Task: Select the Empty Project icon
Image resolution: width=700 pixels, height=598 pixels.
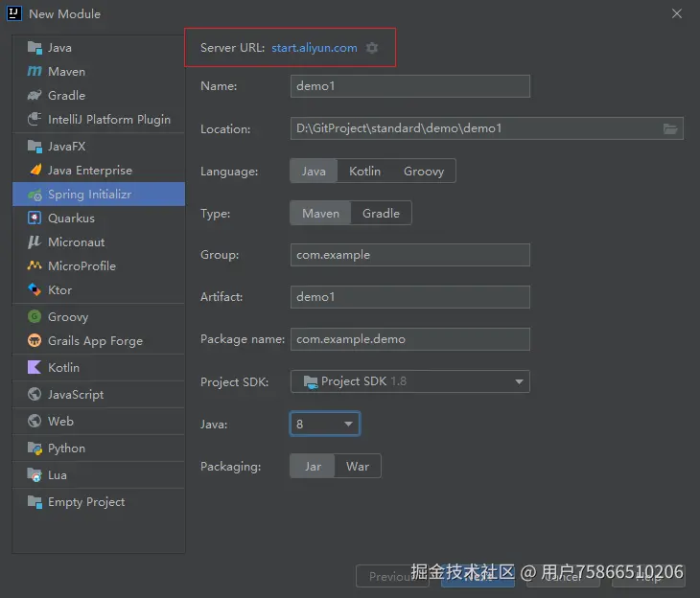Action: tap(35, 501)
